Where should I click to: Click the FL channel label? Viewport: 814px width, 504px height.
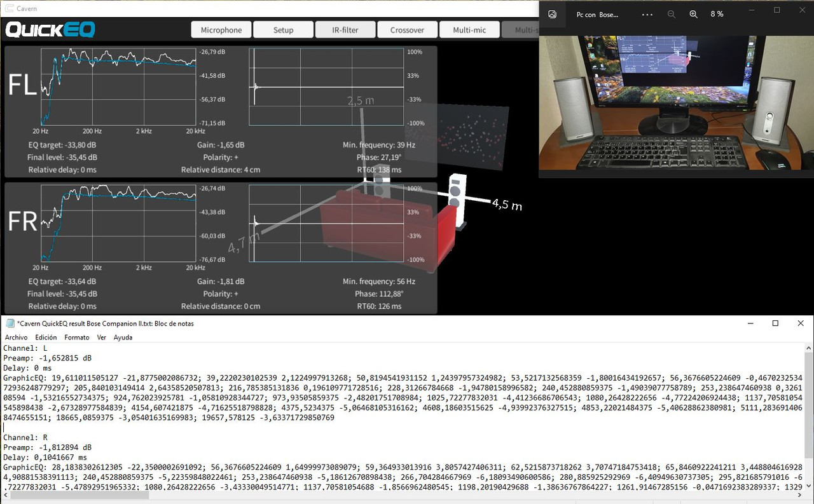[x=22, y=85]
